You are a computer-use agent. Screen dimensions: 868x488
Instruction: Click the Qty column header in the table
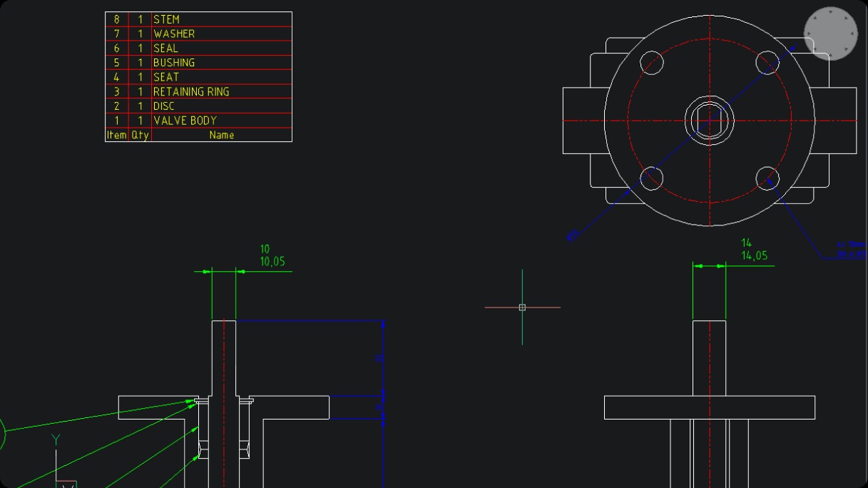click(140, 135)
